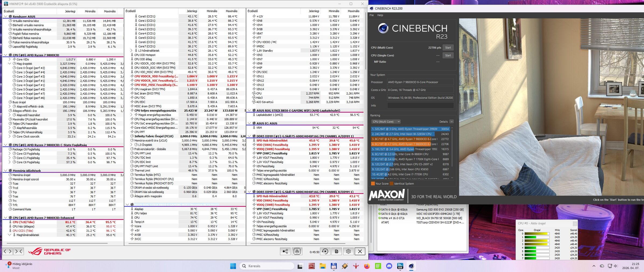Open volume speaker tray icon
The image size is (644, 272).
tap(615, 266)
